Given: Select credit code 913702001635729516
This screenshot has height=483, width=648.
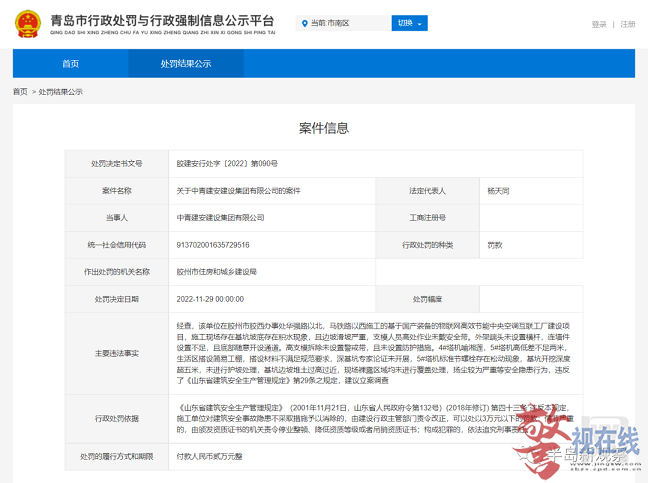Looking at the screenshot, I should tap(213, 245).
